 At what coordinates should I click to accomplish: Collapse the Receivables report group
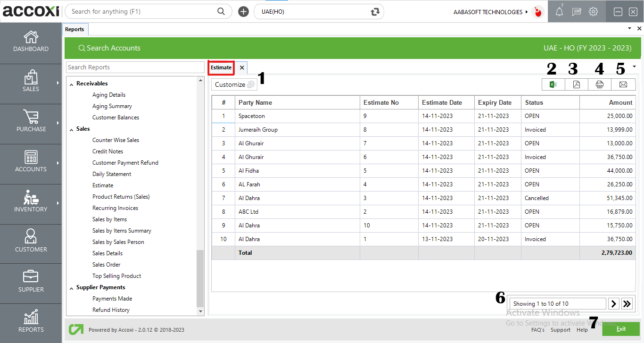72,83
